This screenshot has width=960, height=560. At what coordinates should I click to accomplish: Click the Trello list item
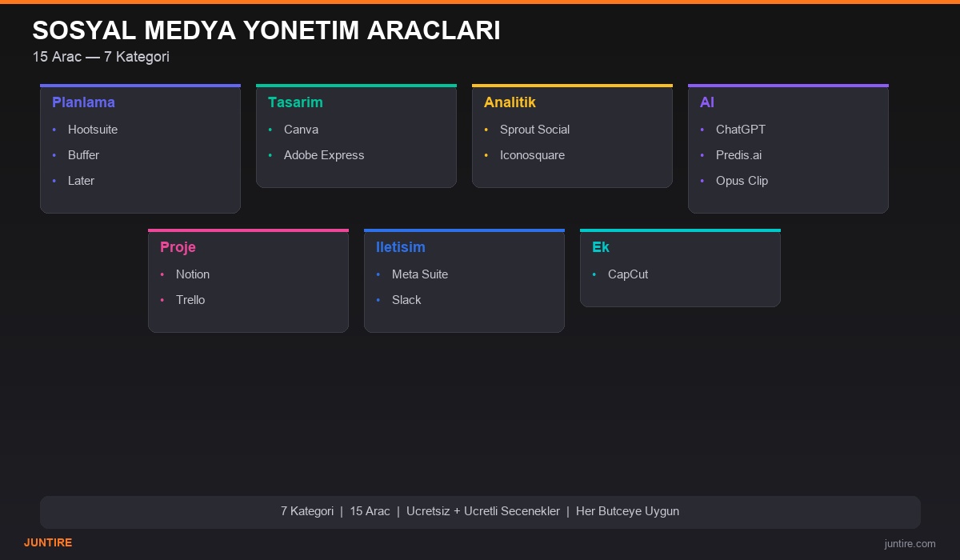[190, 300]
